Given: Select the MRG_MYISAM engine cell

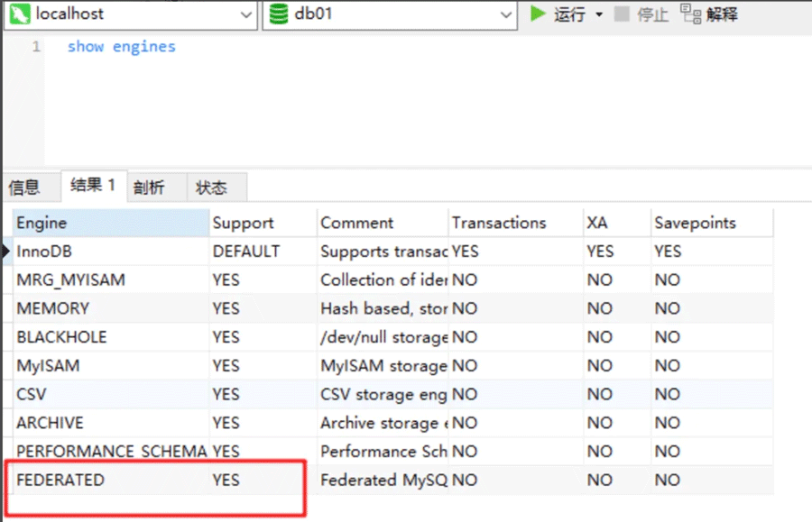Looking at the screenshot, I should click(111, 279).
